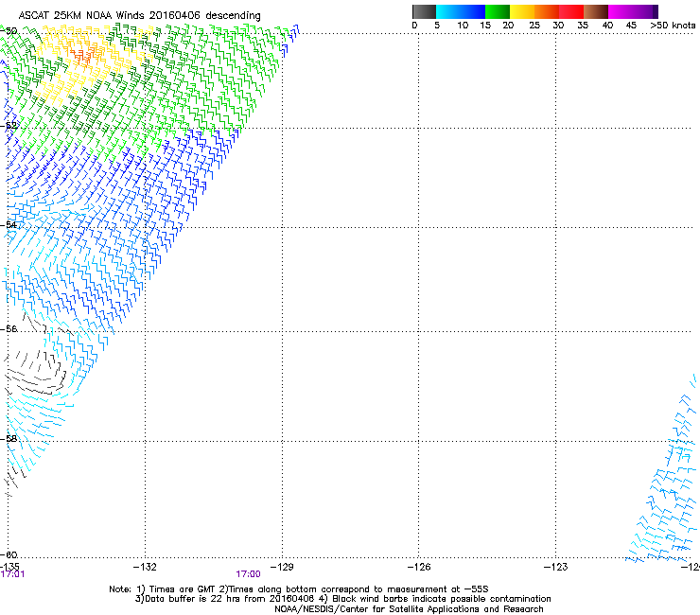
Task: Click the ASCAT 25KM NOAA Winds title
Action: (x=139, y=15)
